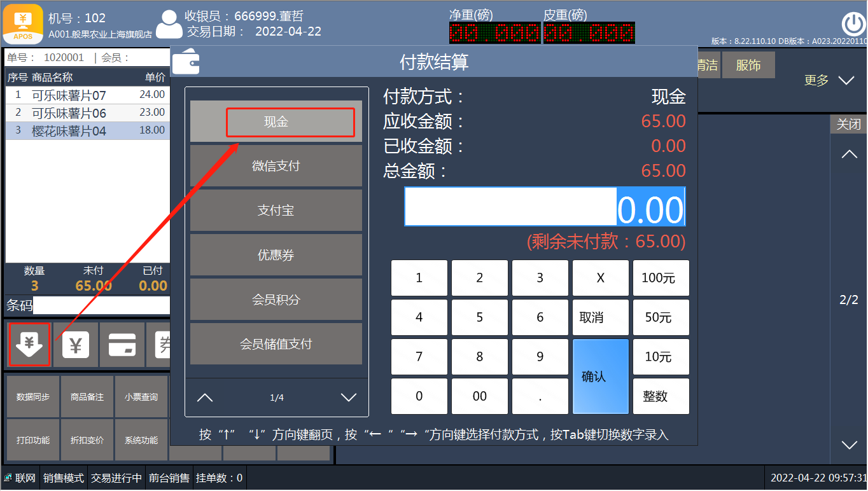Go to next payment method page
Viewport: 868px width, 491px height.
[x=348, y=398]
